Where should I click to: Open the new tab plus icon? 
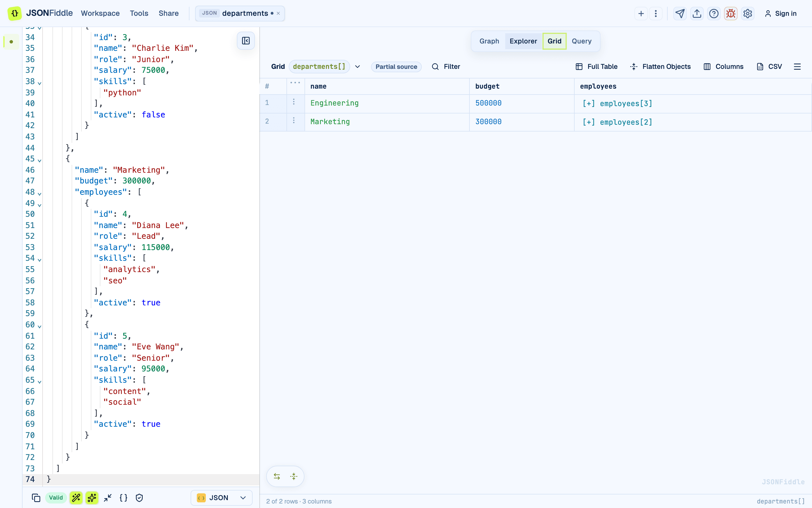coord(641,14)
